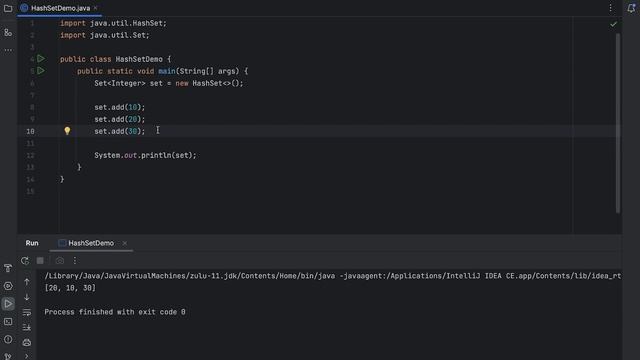Close the HashSetDemo run tab

124,243
